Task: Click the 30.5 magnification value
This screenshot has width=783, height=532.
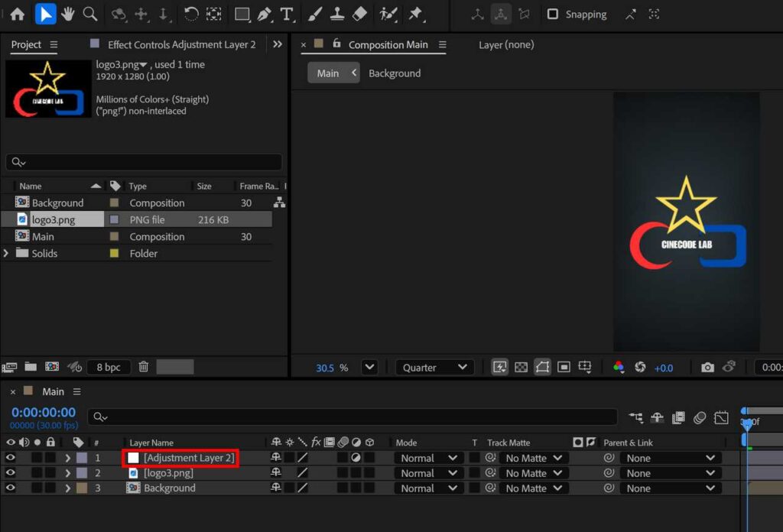Action: coord(324,368)
